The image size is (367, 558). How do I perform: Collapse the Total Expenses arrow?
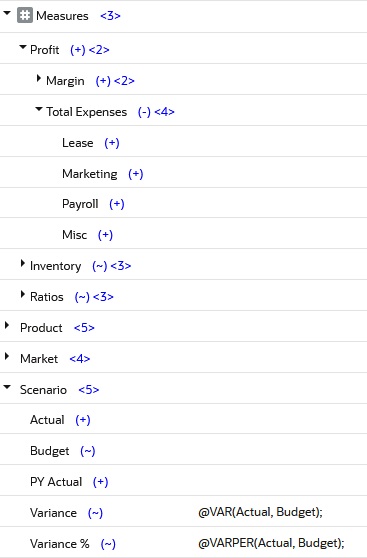(x=39, y=109)
